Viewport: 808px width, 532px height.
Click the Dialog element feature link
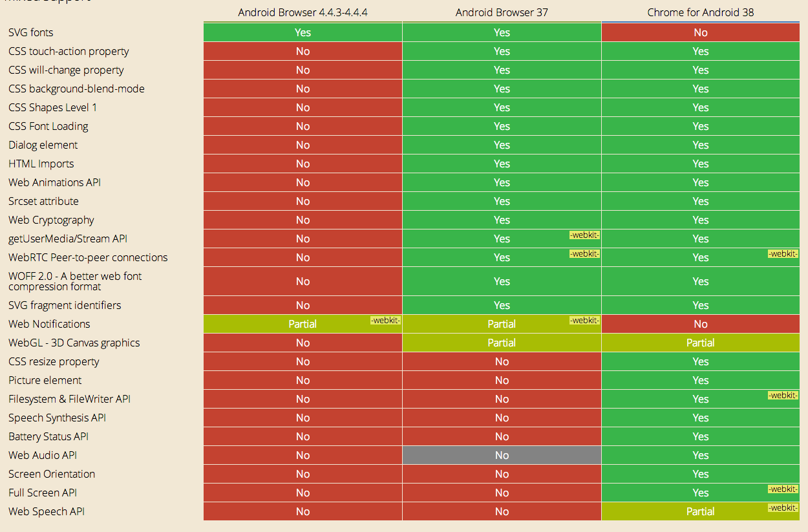[x=43, y=145]
